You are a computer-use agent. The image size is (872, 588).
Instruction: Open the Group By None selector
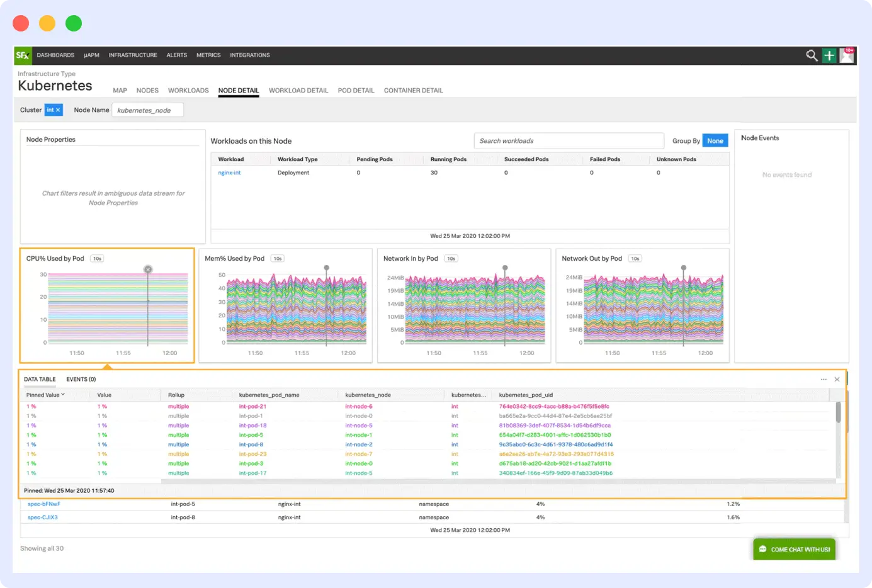point(715,140)
